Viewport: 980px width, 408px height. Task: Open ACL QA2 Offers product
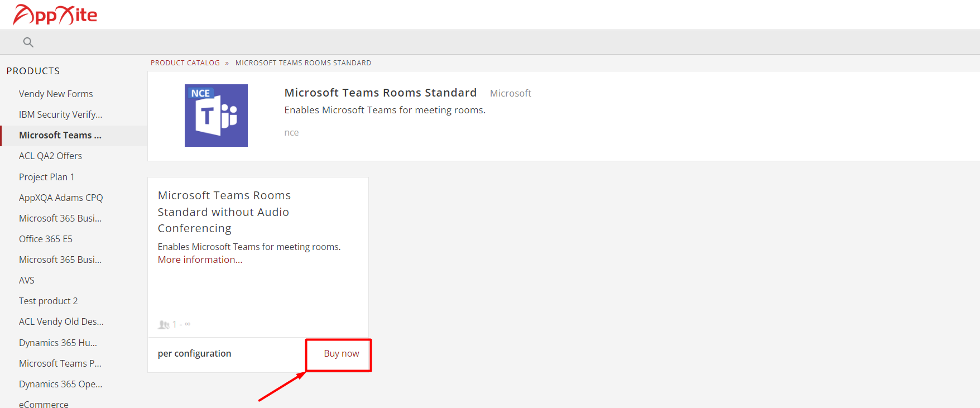(x=50, y=156)
